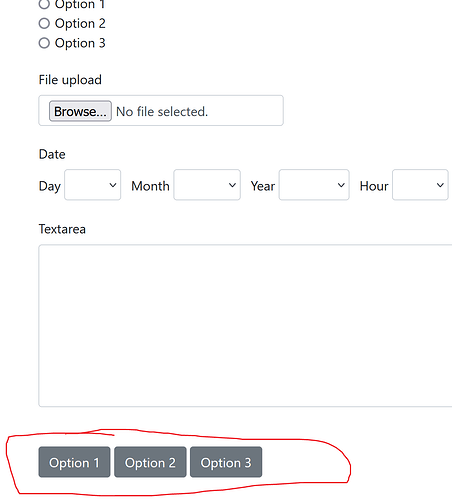Image resolution: width=452 pixels, height=500 pixels.
Task: Select the Option 1 radio button
Action: pos(44,4)
